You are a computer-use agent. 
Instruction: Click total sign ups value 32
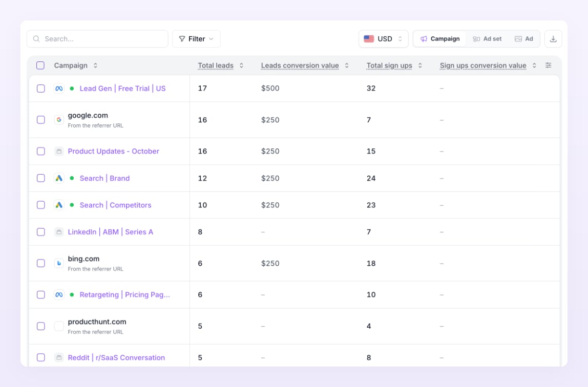point(371,89)
